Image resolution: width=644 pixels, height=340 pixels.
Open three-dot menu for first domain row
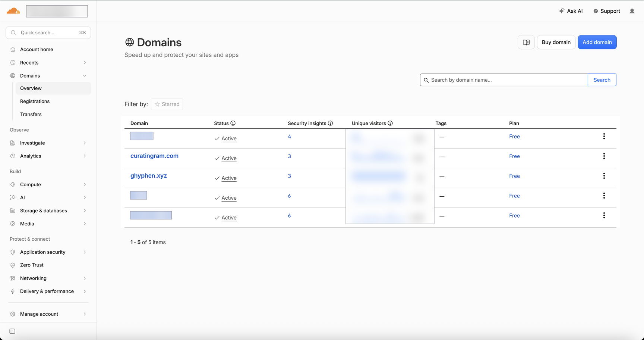604,136
